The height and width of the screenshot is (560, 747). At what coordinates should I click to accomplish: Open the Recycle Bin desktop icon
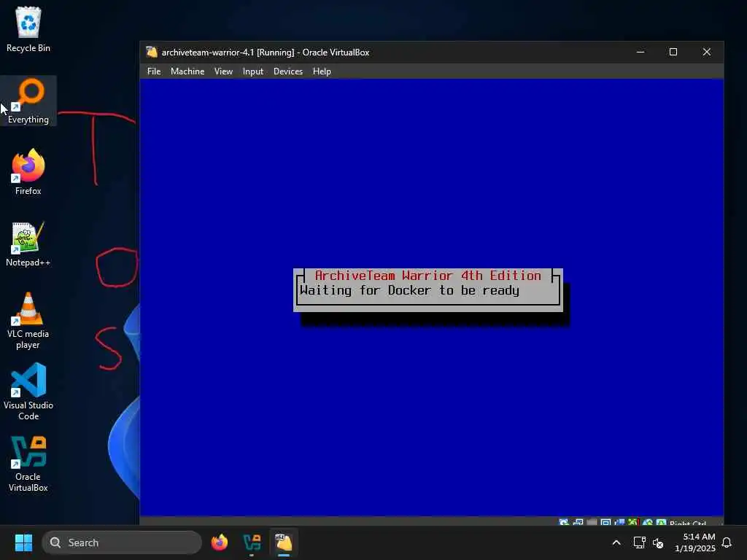pyautogui.click(x=28, y=29)
